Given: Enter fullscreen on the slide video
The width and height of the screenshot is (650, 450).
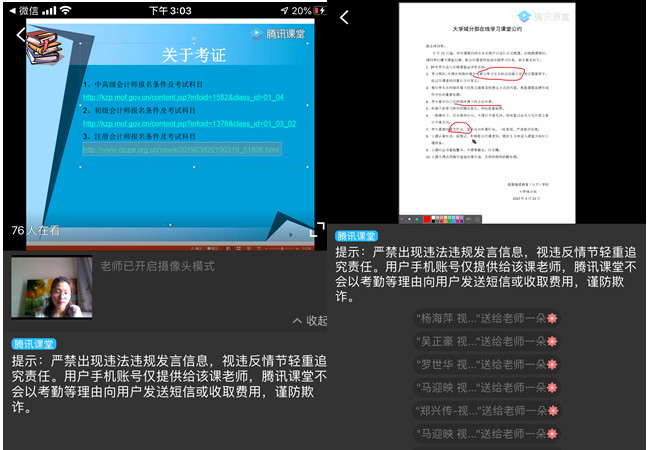Looking at the screenshot, I should 319,229.
